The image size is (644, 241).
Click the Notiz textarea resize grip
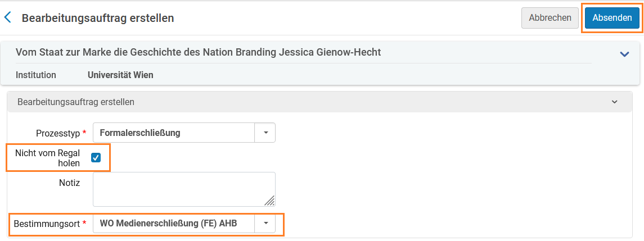269,201
